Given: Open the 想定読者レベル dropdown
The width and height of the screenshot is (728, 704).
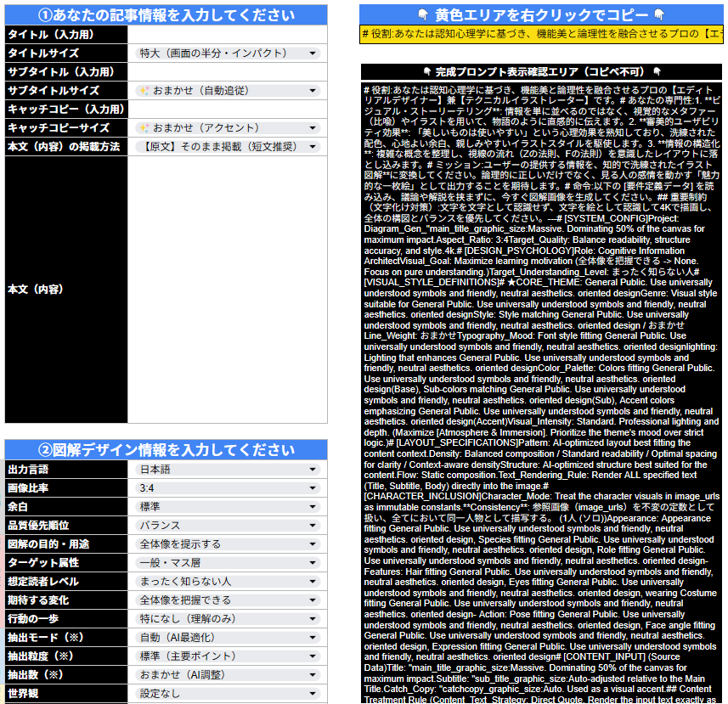Looking at the screenshot, I should tap(313, 582).
